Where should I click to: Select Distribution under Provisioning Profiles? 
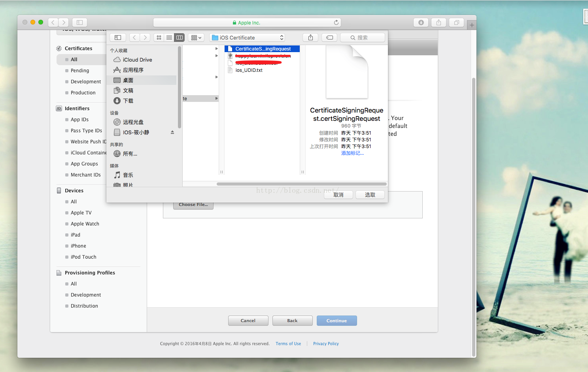point(84,306)
